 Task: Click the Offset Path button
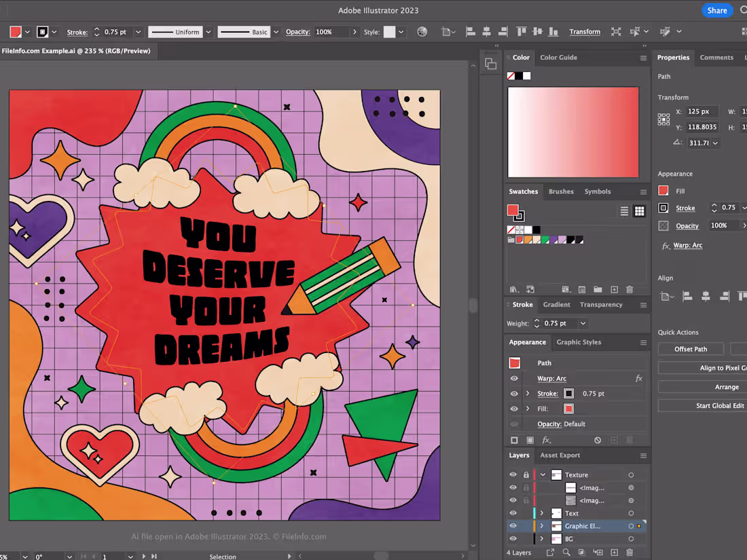point(691,349)
